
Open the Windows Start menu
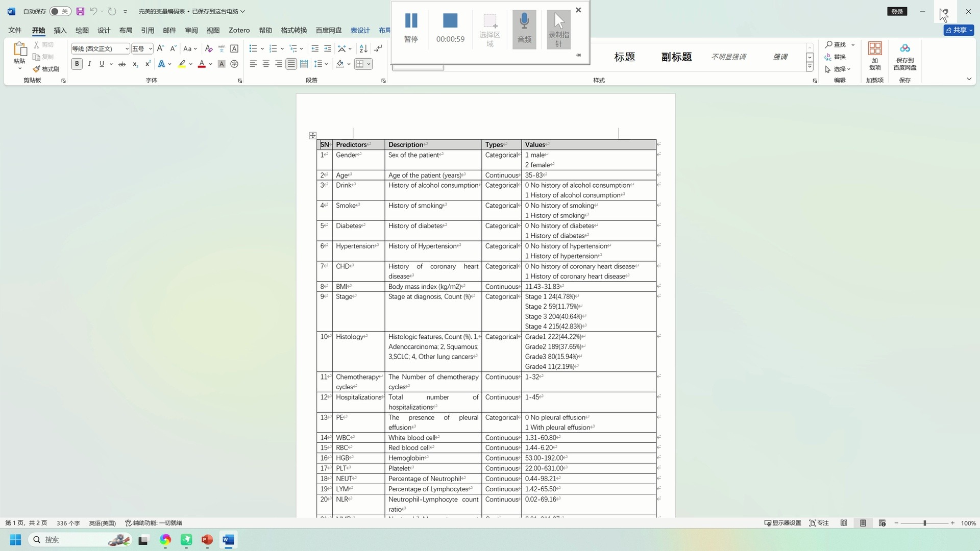pos(15,540)
